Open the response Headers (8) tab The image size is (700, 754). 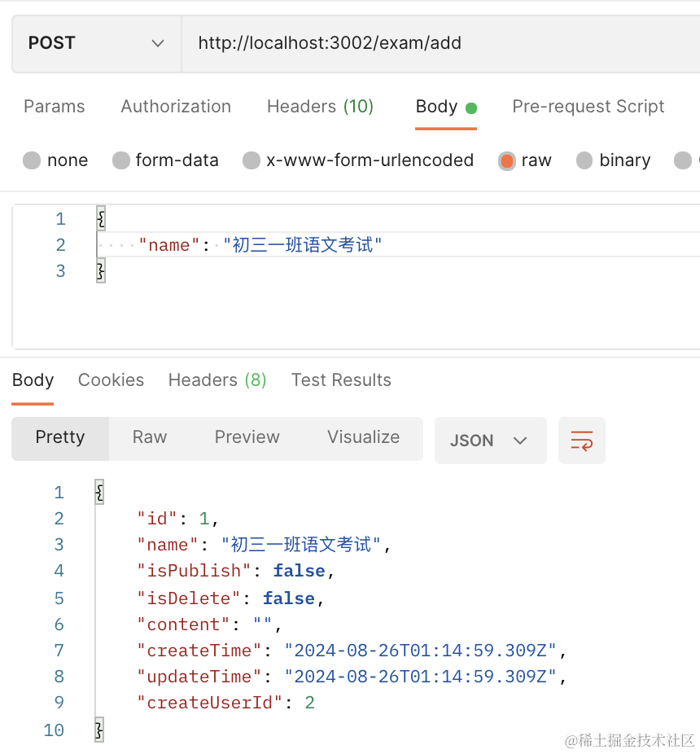(217, 380)
